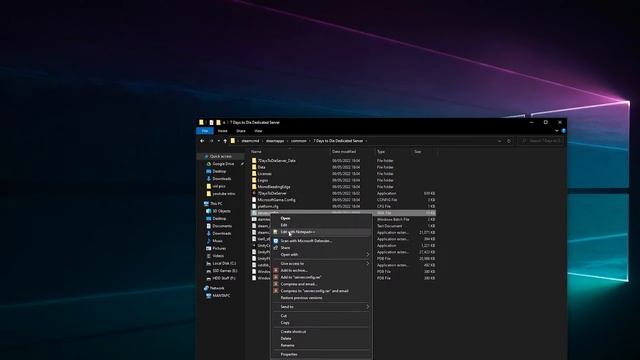Choose Cut from the context menu

click(x=322, y=316)
